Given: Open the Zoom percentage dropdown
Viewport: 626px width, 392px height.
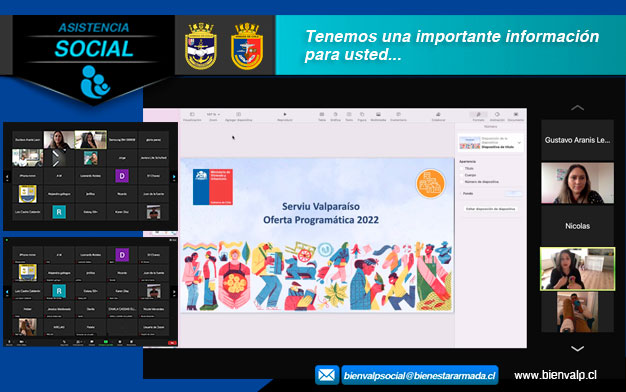Looking at the screenshot, I should tap(213, 115).
